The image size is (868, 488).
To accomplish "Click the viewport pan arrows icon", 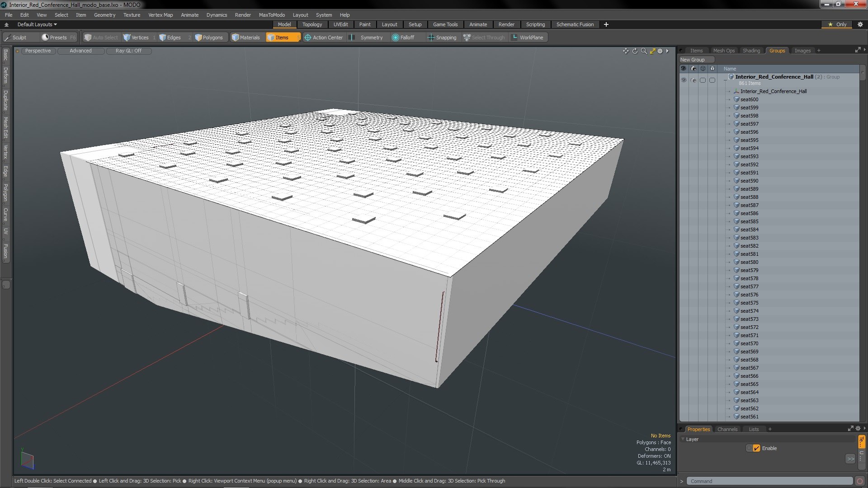I will point(626,51).
